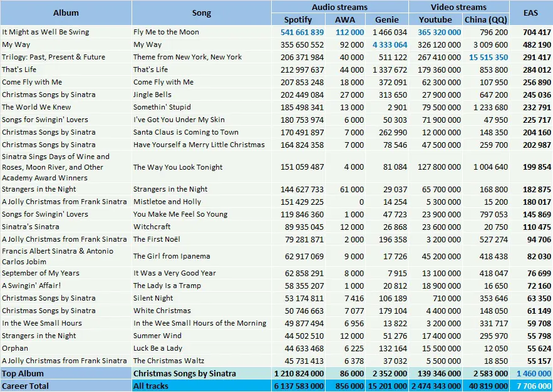Click song cell Strangers in the Night
This screenshot has width=553, height=392.
170,189
